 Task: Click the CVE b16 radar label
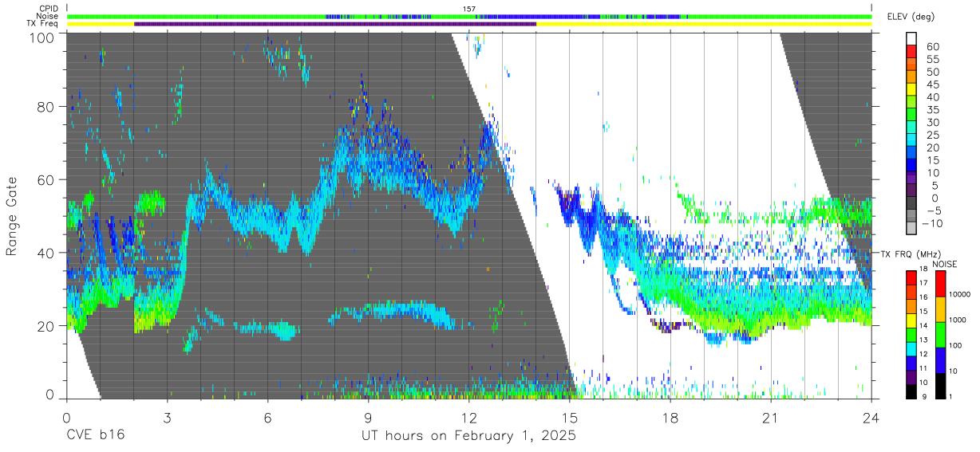94,436
